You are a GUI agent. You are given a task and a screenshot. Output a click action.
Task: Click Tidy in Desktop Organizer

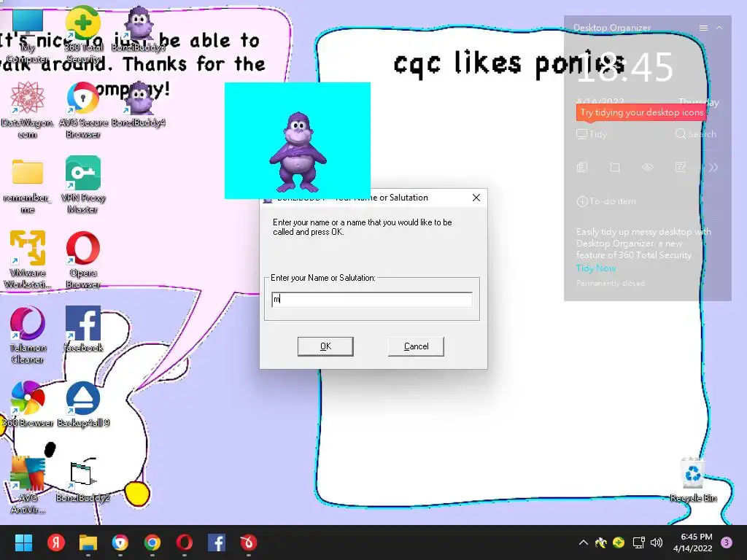(592, 134)
